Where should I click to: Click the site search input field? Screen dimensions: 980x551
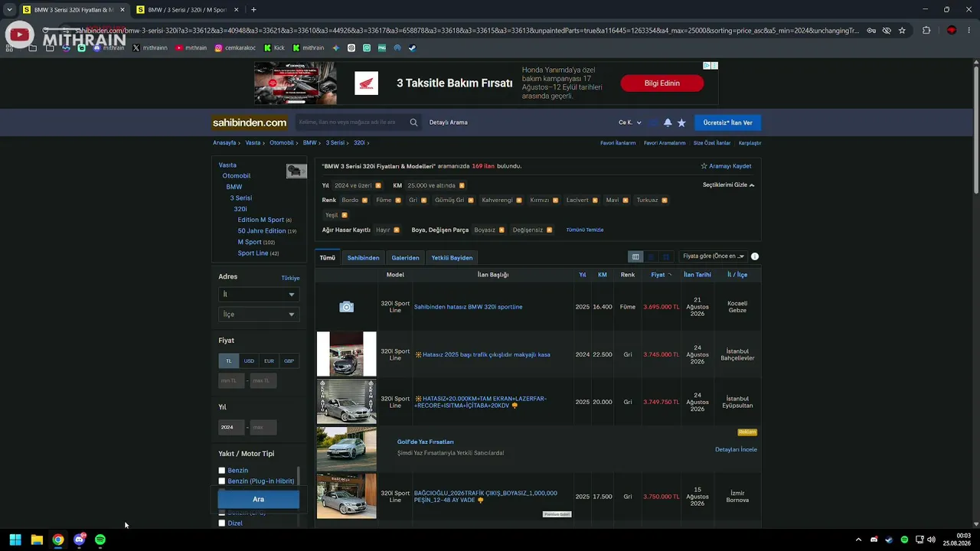click(x=351, y=122)
